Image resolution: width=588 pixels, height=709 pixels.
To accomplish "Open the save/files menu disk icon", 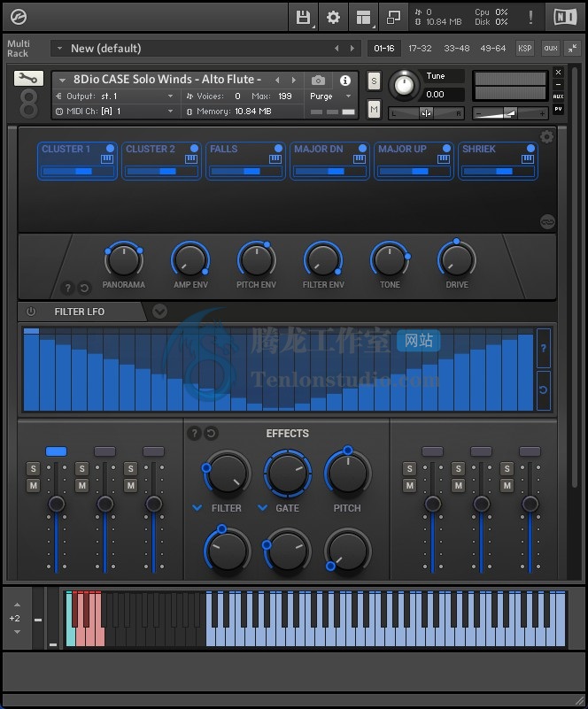I will coord(303,18).
